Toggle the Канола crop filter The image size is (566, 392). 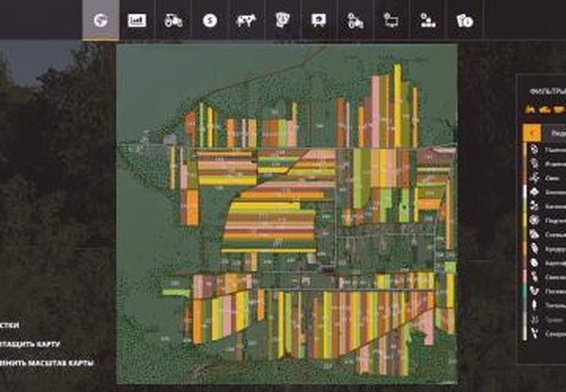[x=545, y=206]
